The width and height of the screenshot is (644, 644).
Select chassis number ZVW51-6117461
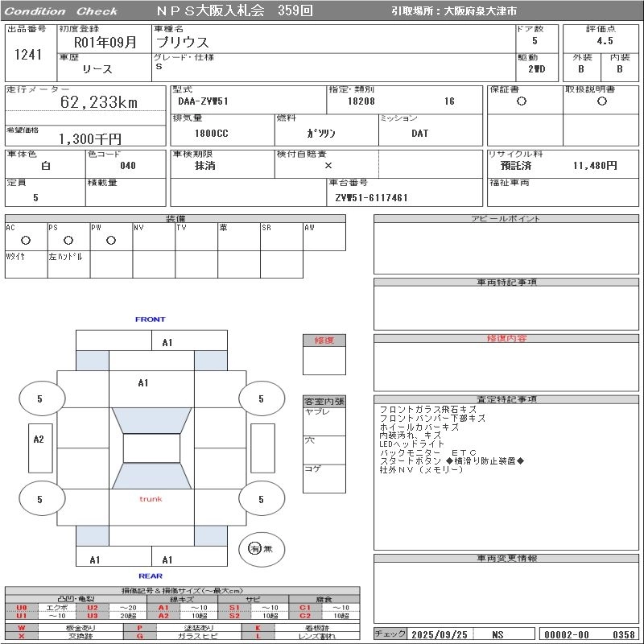tap(371, 198)
